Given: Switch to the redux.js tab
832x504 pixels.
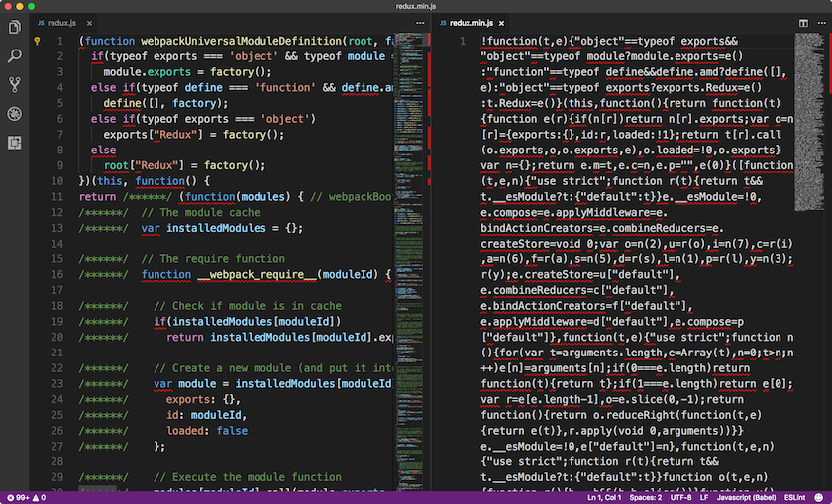Looking at the screenshot, I should click(x=61, y=23).
